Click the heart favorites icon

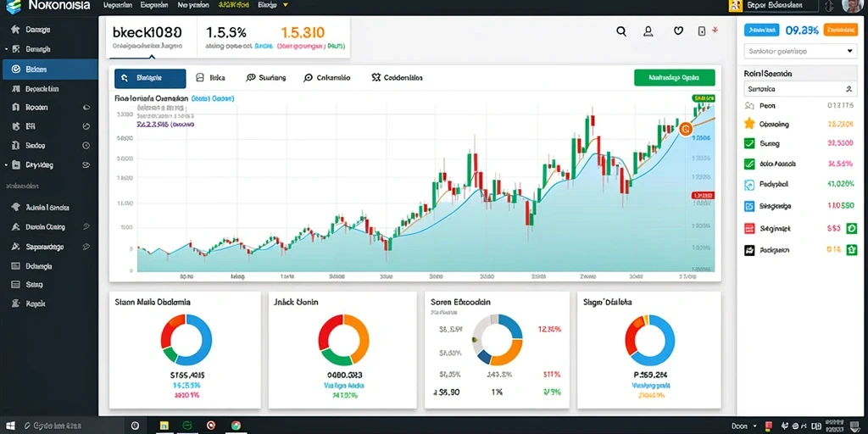coord(678,31)
